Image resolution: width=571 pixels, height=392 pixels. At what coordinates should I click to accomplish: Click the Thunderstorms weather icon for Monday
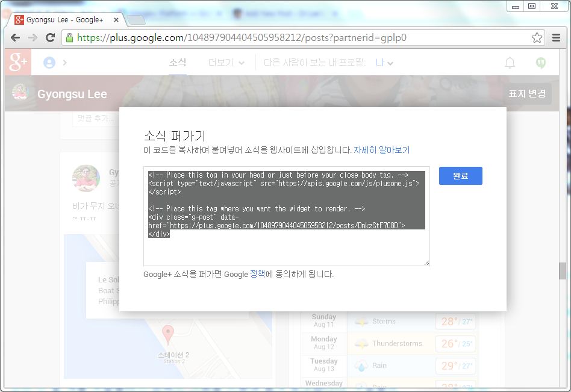361,344
